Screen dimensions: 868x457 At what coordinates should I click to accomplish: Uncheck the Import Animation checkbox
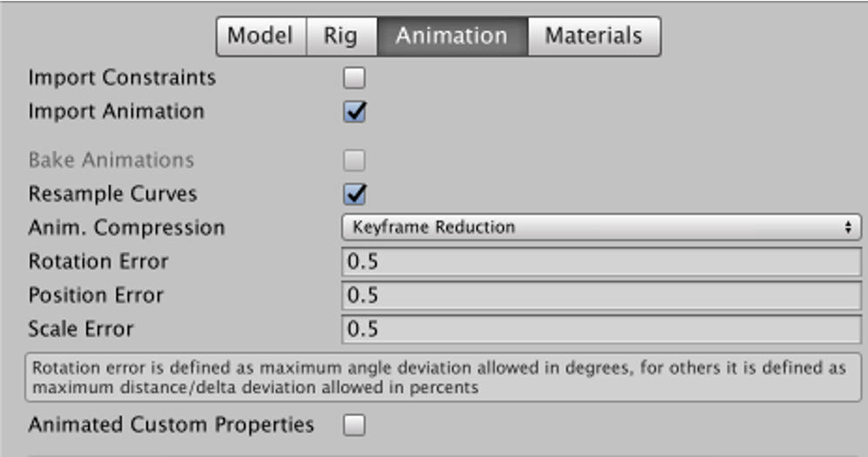coord(354,113)
